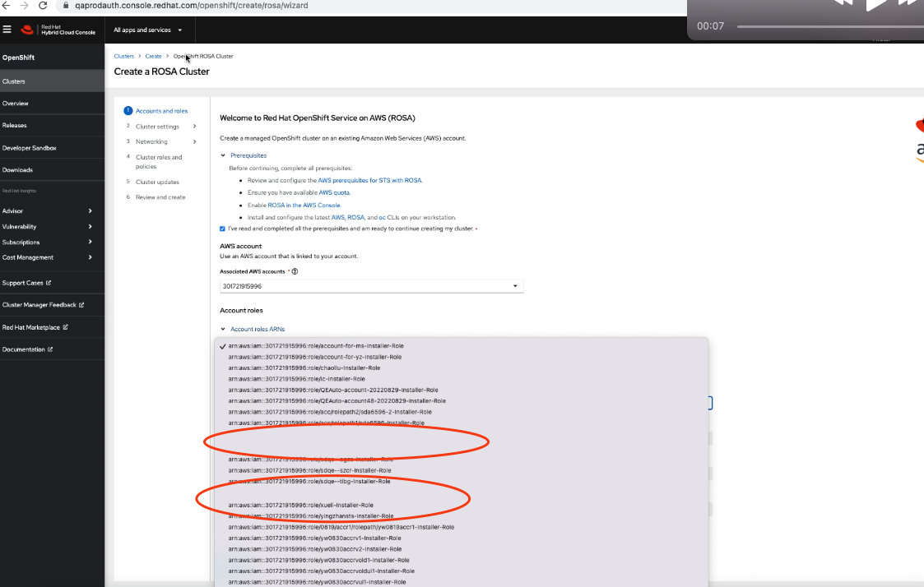924x587 pixels.
Task: Open the Documentation sidebar link
Action: click(27, 349)
